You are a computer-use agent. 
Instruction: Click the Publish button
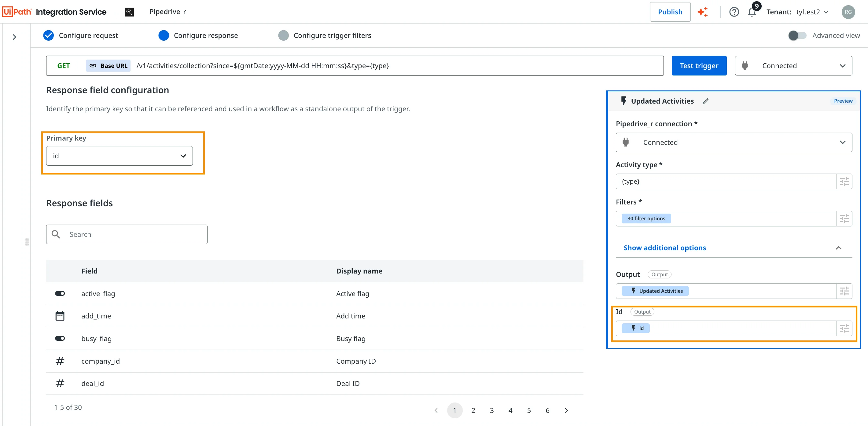[x=670, y=12]
